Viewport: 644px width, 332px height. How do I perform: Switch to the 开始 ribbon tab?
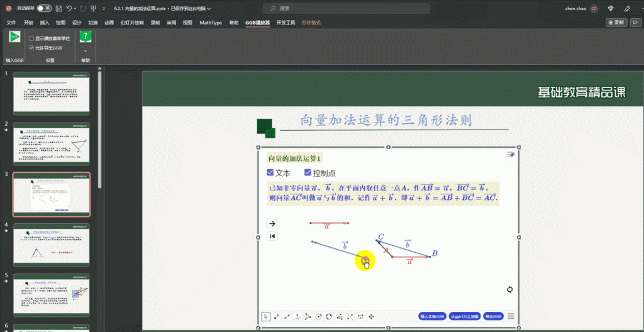(x=28, y=23)
